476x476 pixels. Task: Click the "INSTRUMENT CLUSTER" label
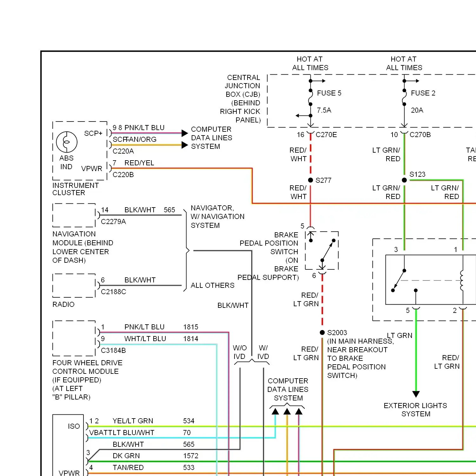point(76,189)
